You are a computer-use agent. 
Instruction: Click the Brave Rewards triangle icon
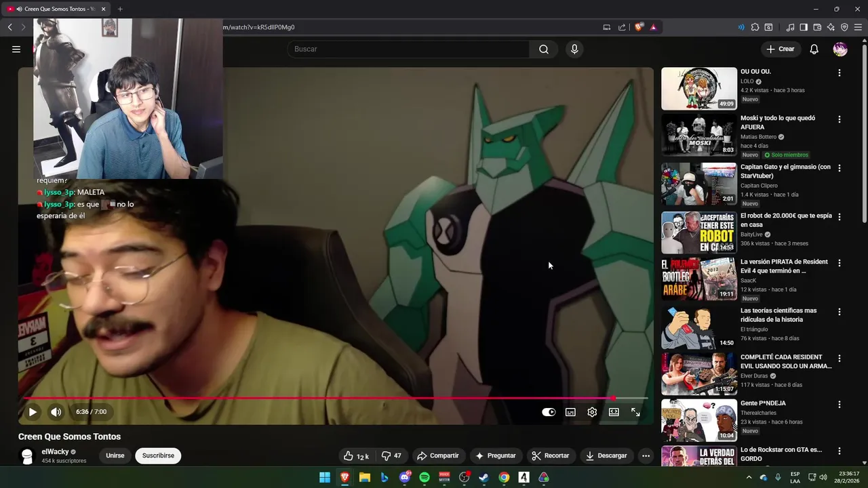[x=653, y=27]
